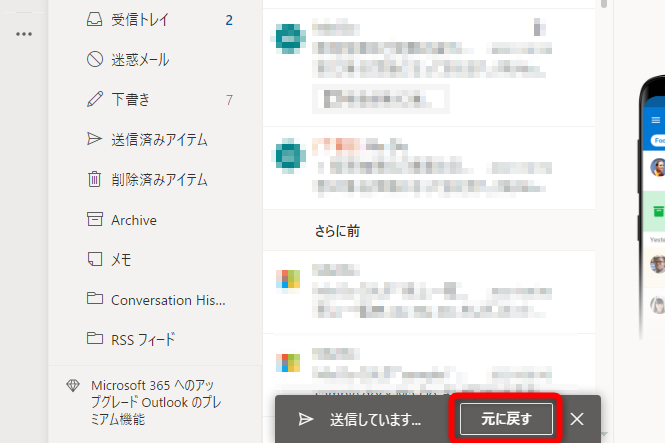This screenshot has width=665, height=443.
Task: Click the さらに前 group header
Action: [x=429, y=231]
